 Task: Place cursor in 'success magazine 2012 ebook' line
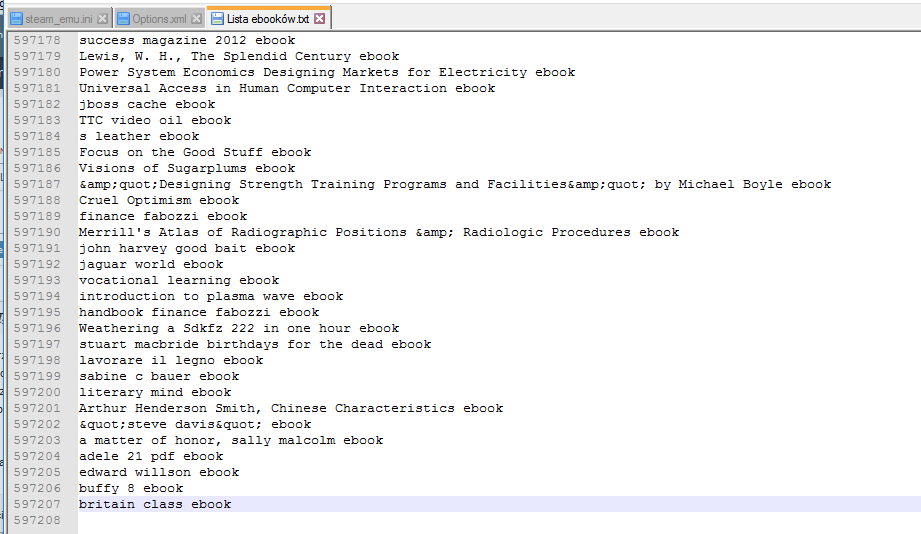pyautogui.click(x=187, y=40)
